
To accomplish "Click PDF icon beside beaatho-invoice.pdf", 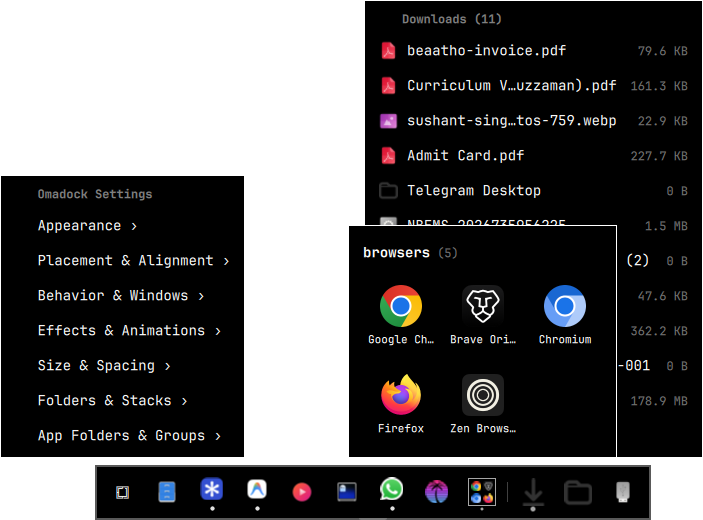I will [x=388, y=51].
